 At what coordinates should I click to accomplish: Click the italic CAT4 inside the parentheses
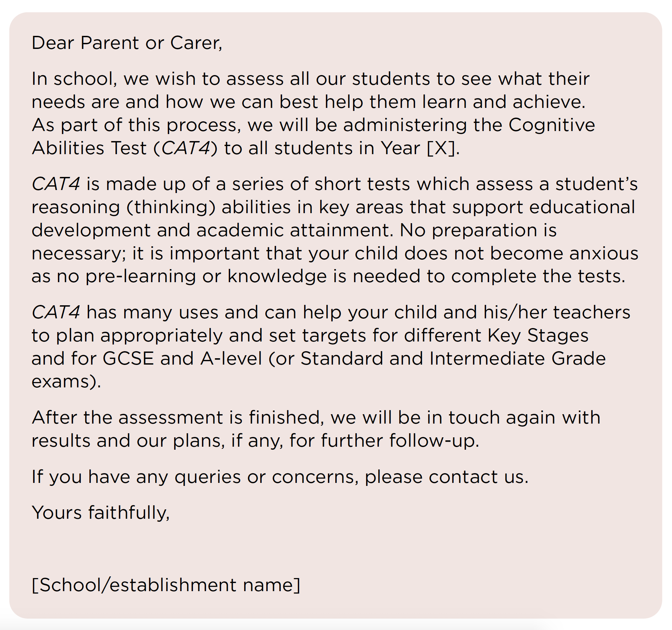[186, 148]
